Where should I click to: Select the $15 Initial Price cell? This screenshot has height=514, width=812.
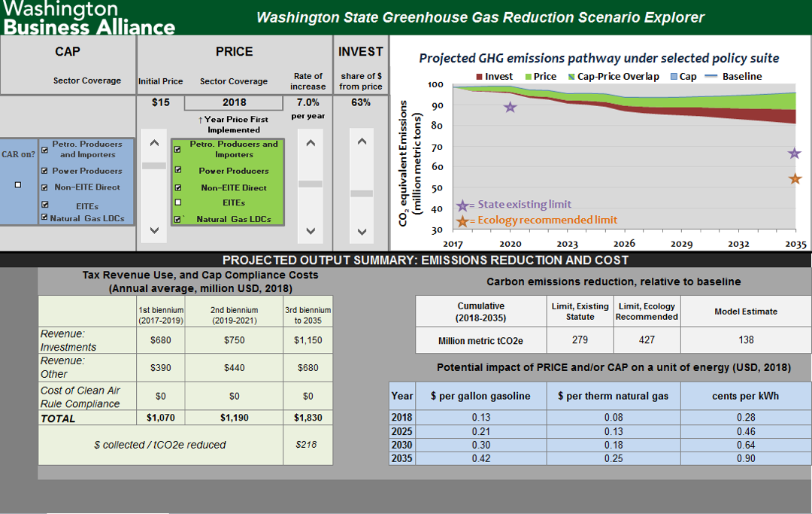click(x=160, y=102)
